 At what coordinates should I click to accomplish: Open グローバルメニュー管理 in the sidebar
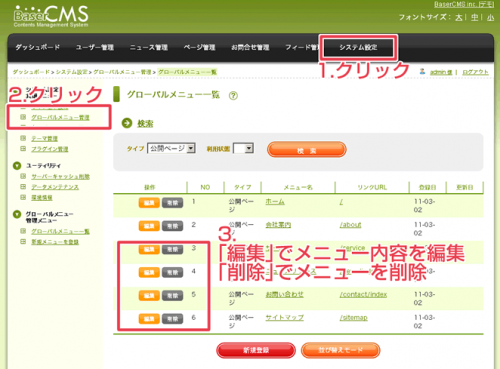tap(60, 118)
